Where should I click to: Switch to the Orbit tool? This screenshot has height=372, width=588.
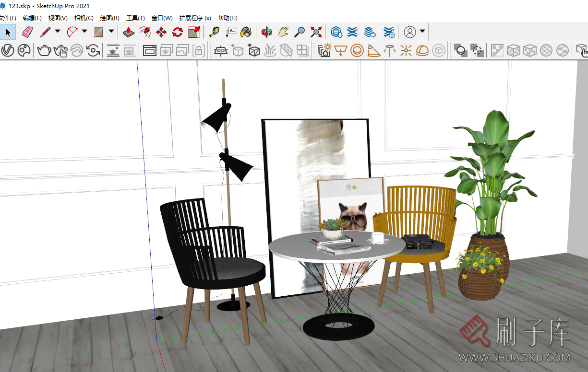(267, 32)
